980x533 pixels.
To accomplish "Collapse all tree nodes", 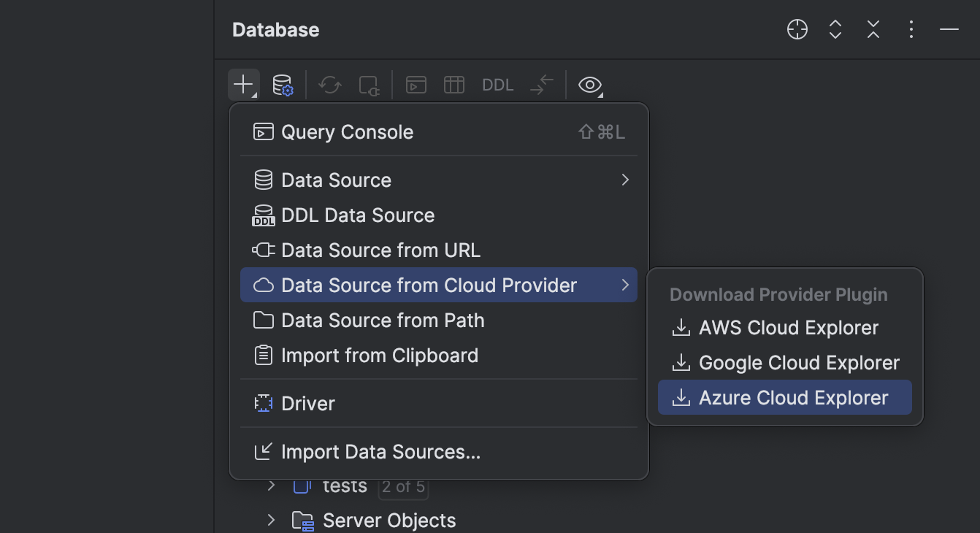I will coord(873,29).
